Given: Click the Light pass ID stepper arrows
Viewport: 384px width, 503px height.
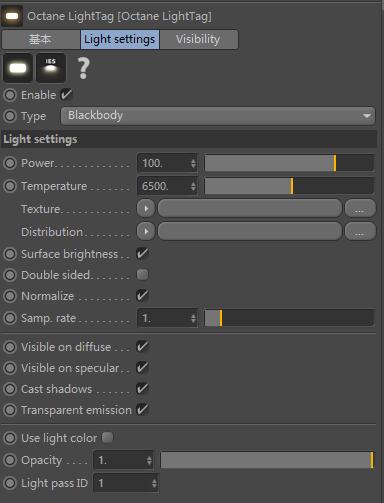Looking at the screenshot, I should tap(154, 483).
